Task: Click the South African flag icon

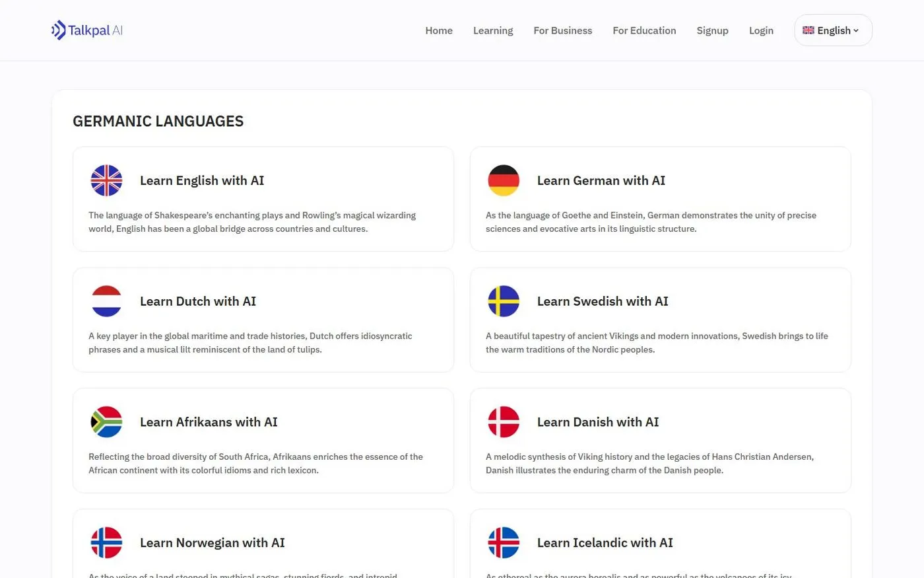Action: click(106, 422)
